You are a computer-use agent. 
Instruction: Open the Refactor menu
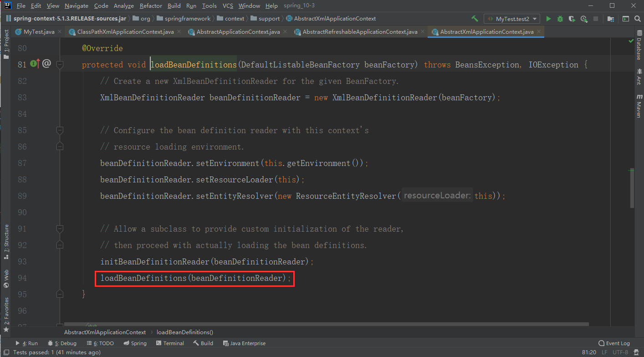click(x=151, y=6)
